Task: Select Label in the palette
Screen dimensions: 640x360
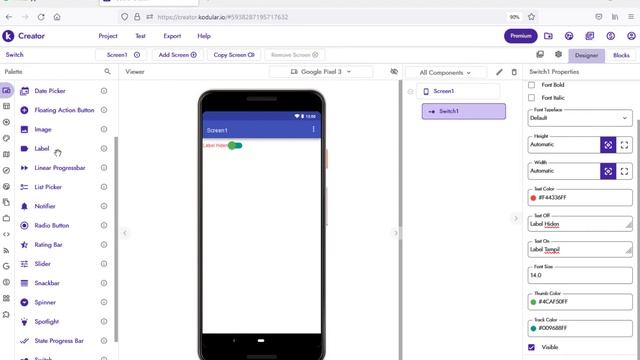Action: [x=42, y=149]
